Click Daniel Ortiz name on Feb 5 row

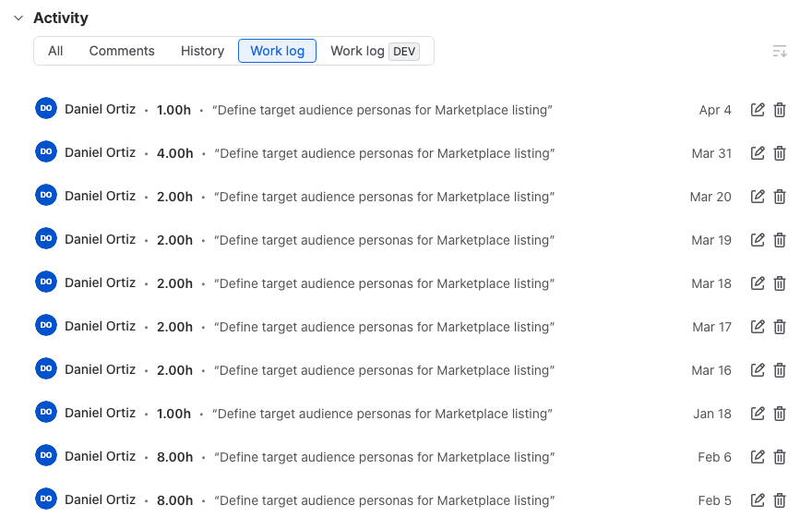pos(100,499)
